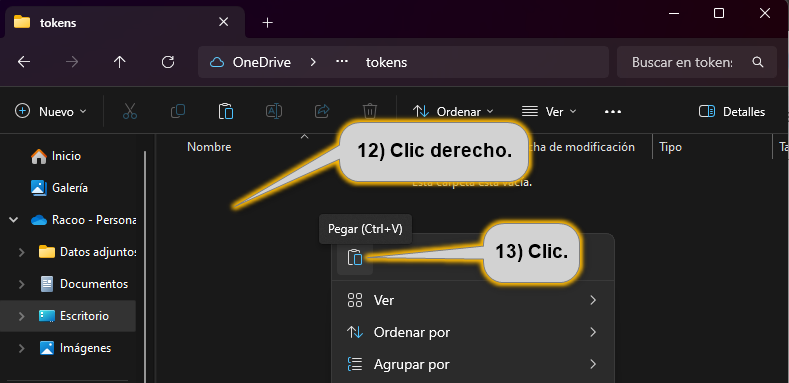The height and width of the screenshot is (383, 789).
Task: Maximize the File Explorer window
Action: tap(719, 14)
